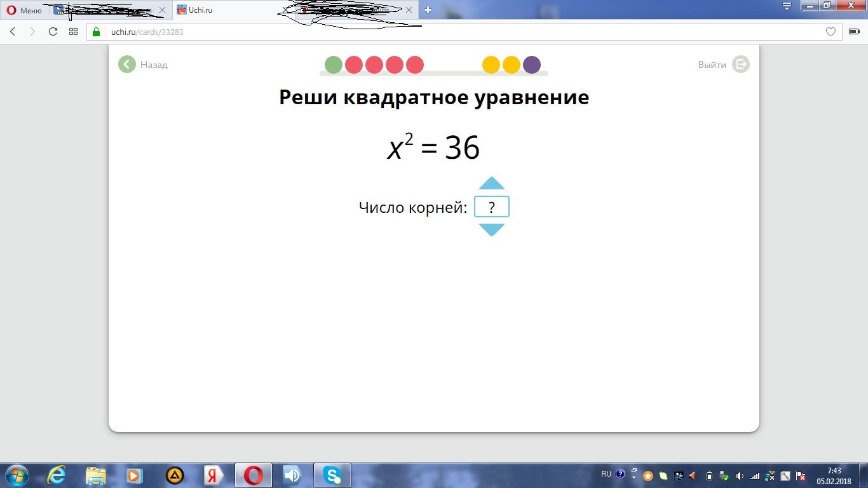Click the green security lock icon
The image size is (868, 488).
pyautogui.click(x=96, y=31)
